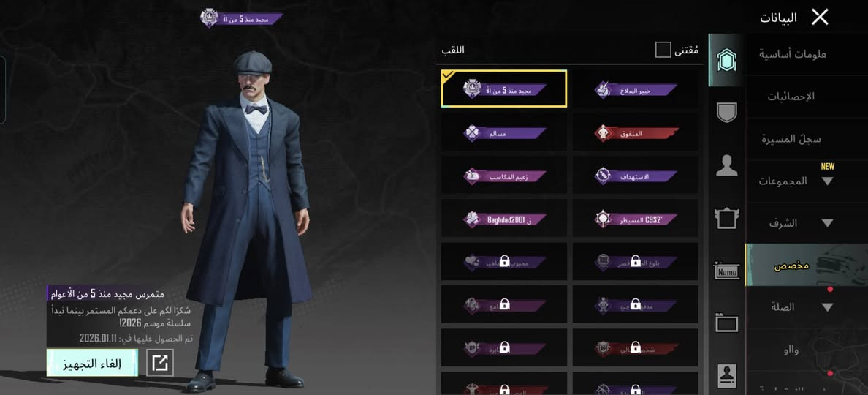Expand the الشرف menu arrow
The width and height of the screenshot is (868, 395).
tap(827, 223)
